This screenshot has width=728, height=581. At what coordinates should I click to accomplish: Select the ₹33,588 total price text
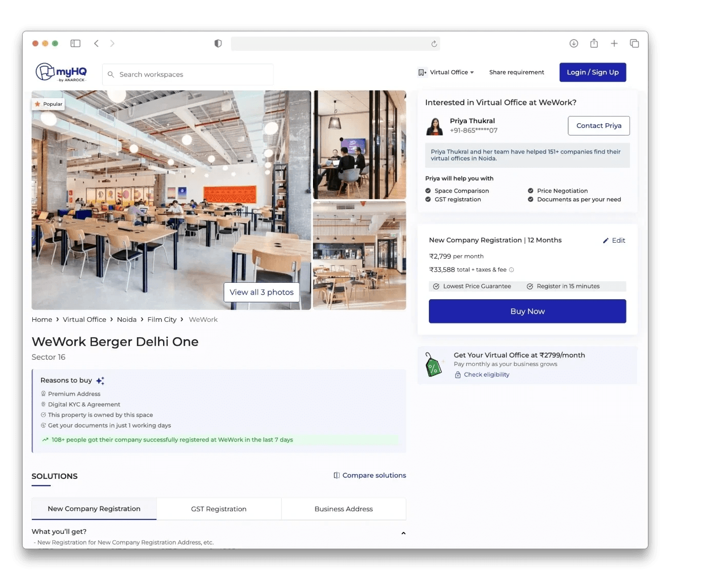pyautogui.click(x=468, y=270)
